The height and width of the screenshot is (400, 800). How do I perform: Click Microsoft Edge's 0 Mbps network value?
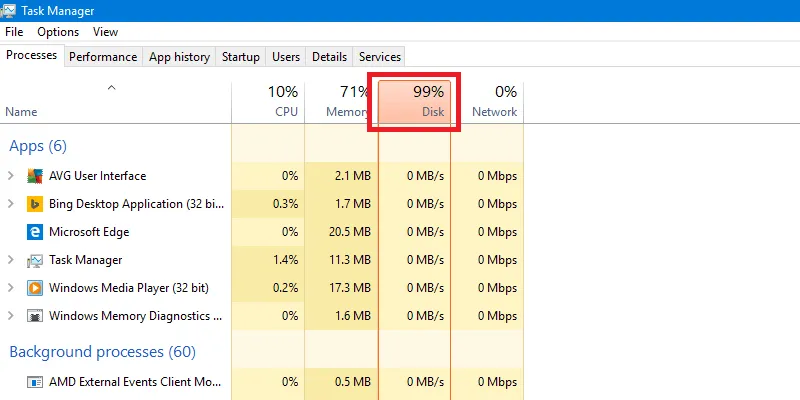(x=497, y=232)
